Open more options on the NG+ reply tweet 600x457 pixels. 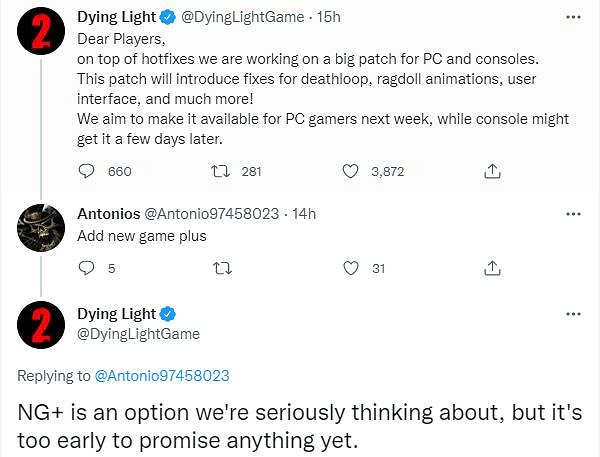point(572,314)
